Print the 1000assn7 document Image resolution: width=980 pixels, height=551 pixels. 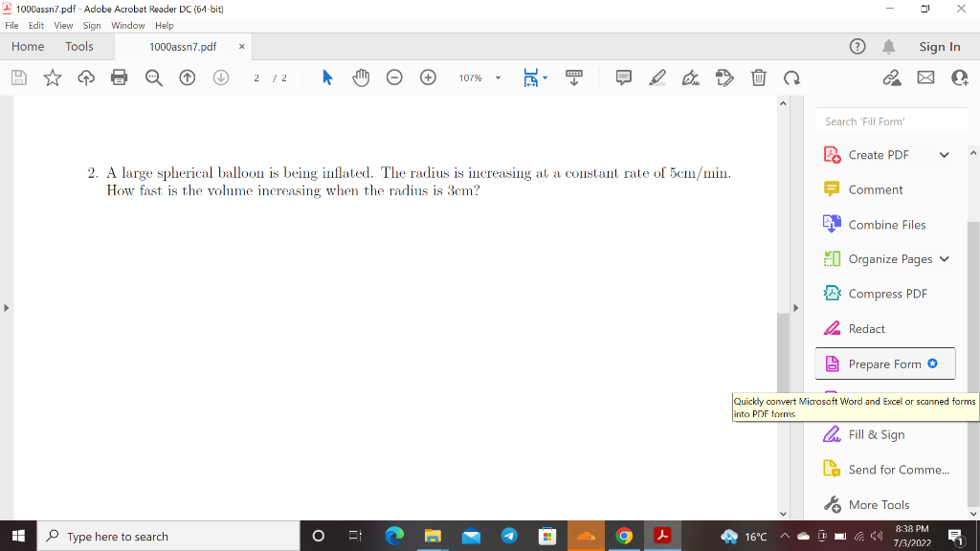(x=119, y=77)
